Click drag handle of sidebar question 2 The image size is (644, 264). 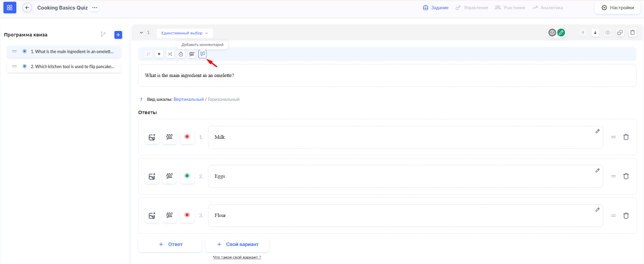coord(14,66)
